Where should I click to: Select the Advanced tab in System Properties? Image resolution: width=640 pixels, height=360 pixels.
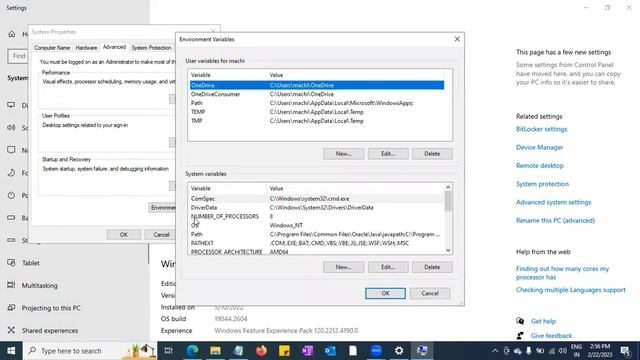click(x=114, y=47)
